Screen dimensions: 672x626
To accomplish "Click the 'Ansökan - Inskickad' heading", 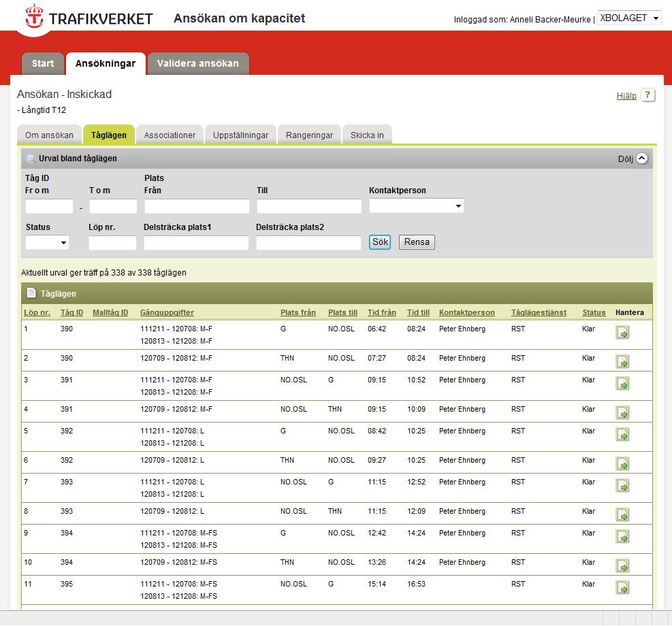I will (x=64, y=94).
